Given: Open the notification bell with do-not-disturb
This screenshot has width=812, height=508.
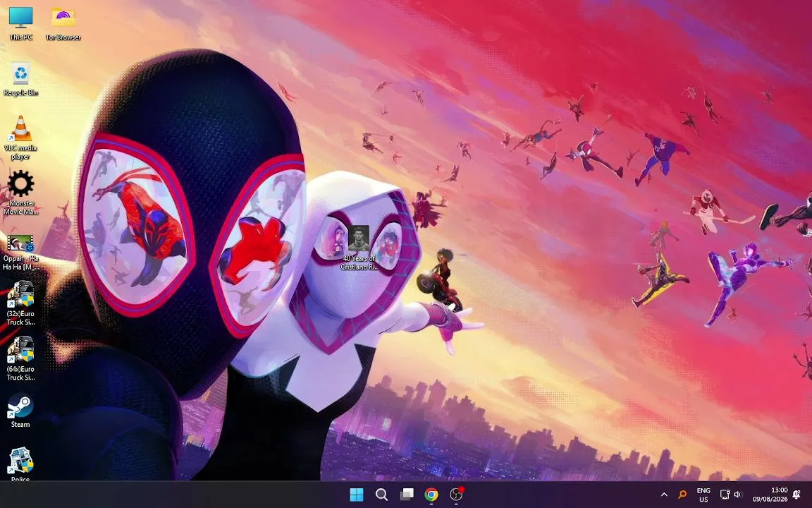Looking at the screenshot, I should [796, 495].
